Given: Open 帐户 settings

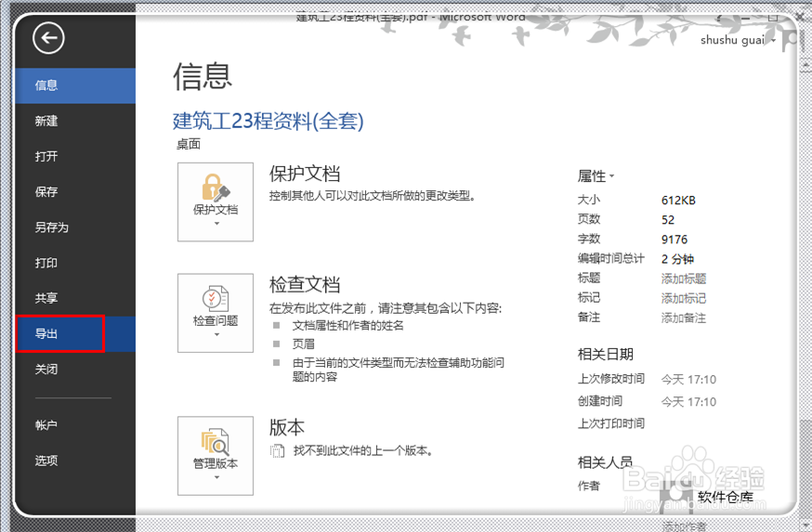Looking at the screenshot, I should (75, 425).
